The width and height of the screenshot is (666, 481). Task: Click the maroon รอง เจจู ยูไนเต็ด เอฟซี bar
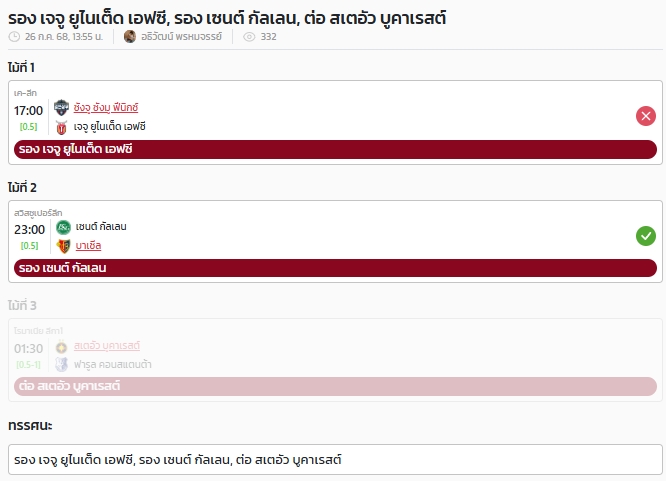click(x=335, y=149)
